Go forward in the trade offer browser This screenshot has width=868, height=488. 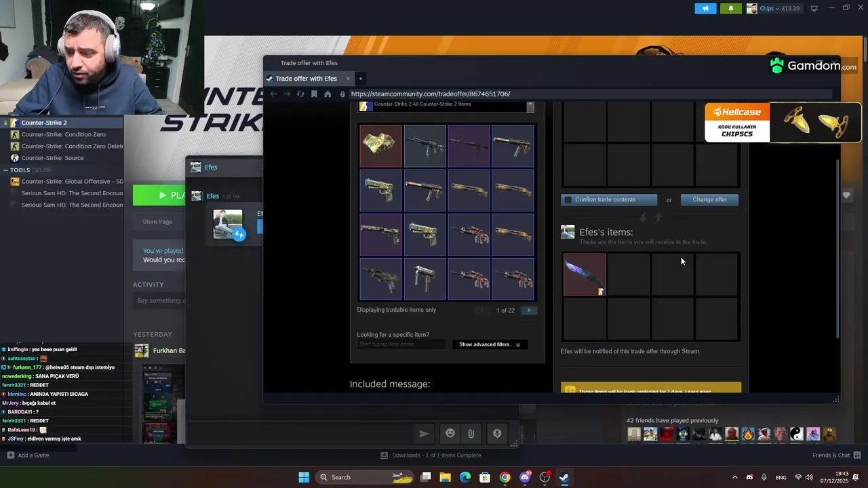click(x=287, y=94)
